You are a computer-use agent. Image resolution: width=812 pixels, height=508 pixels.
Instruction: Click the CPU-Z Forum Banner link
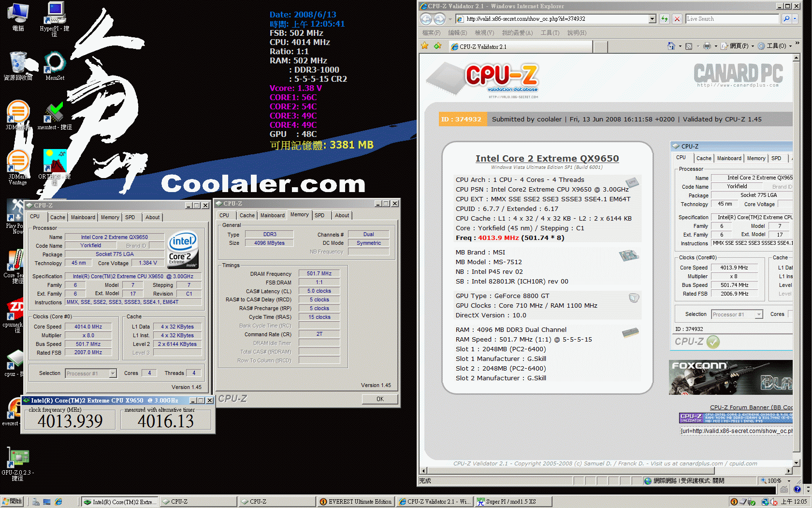[751, 407]
